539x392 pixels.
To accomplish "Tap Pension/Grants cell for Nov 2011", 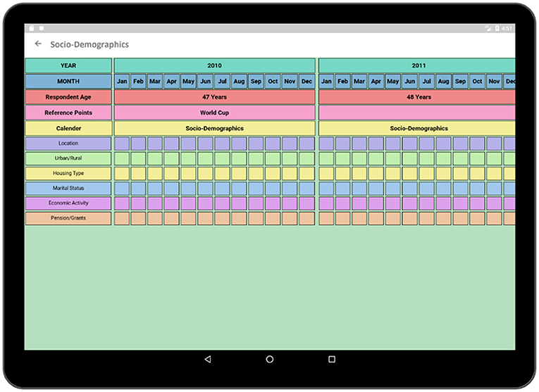I will [x=494, y=218].
